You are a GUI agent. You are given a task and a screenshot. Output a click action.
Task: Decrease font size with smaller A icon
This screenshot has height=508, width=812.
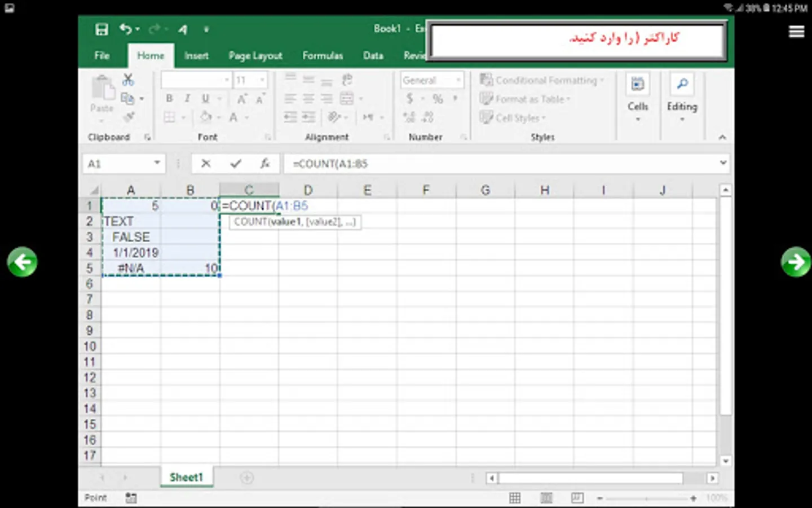click(260, 99)
